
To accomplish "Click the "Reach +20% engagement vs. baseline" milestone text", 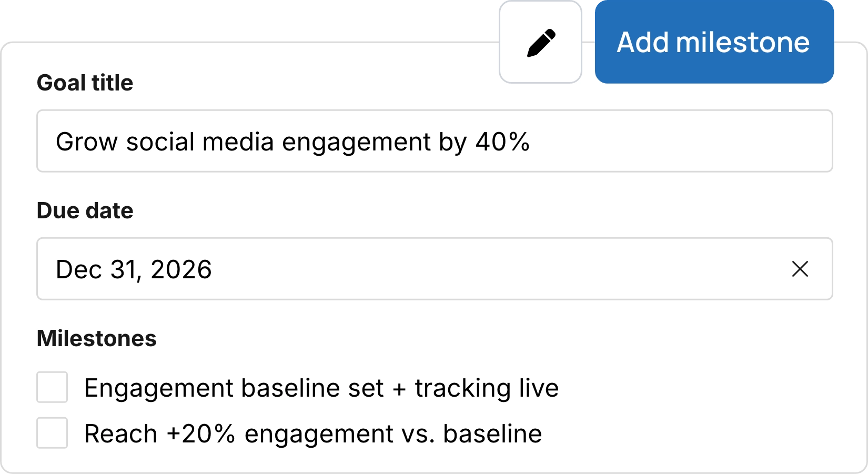I will point(313,434).
